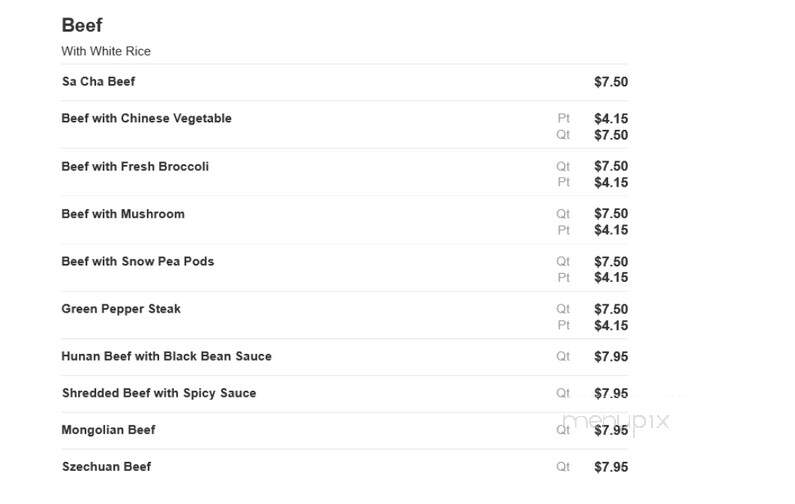Select the Szechuan Beef item
The height and width of the screenshot is (504, 795).
(106, 467)
